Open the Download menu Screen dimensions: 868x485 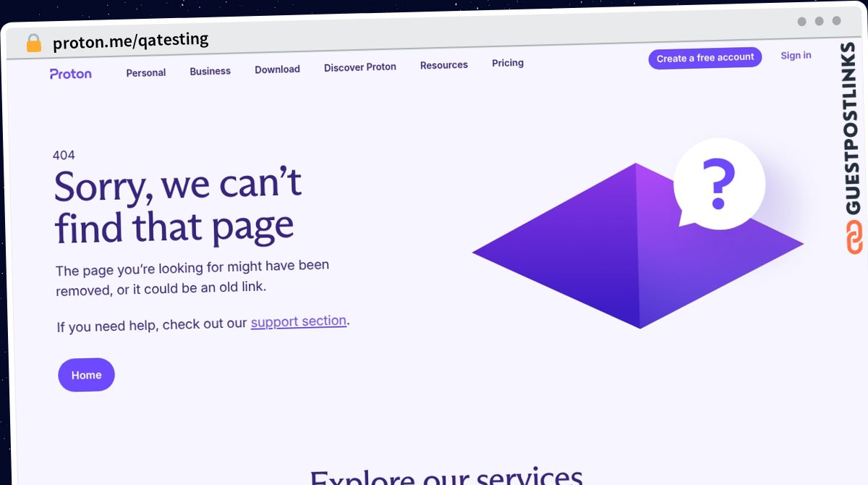click(277, 69)
